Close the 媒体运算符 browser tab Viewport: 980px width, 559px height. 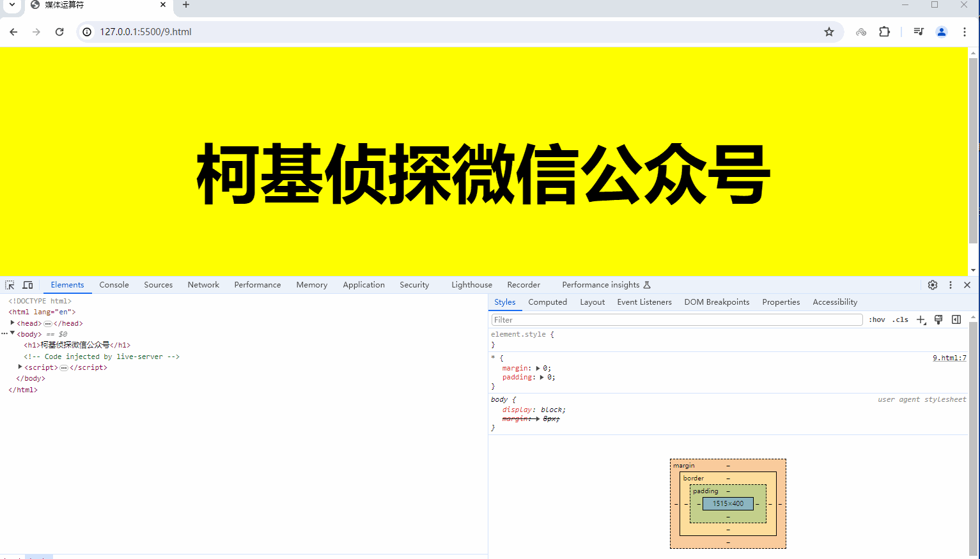[163, 5]
